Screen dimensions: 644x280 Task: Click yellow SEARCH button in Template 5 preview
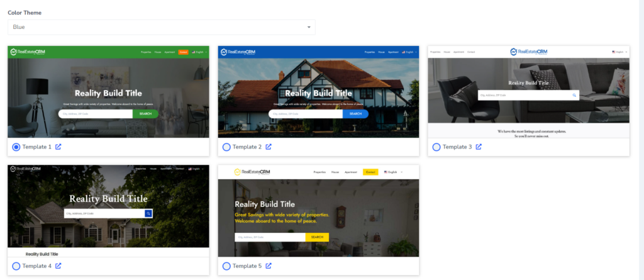[x=317, y=237]
